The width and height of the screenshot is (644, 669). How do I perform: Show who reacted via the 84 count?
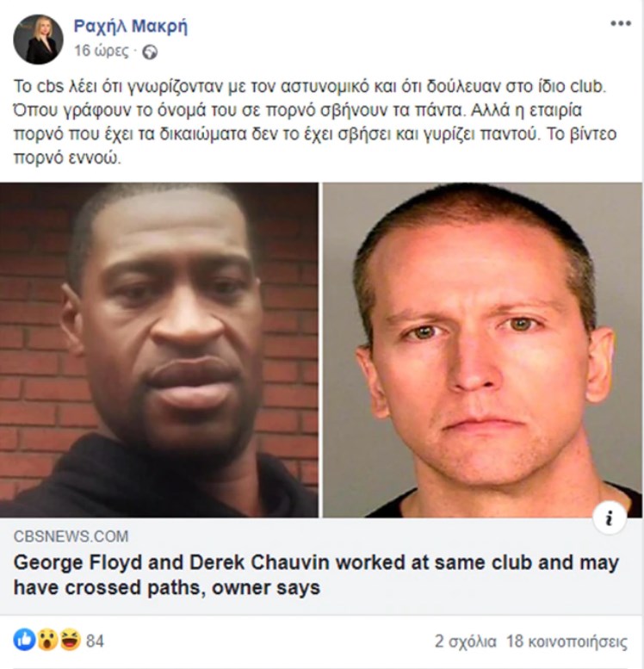96,641
